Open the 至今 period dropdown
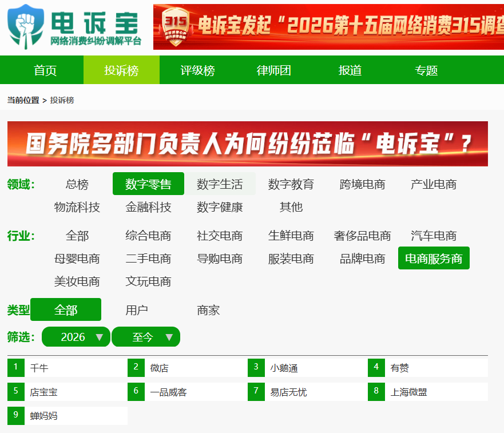 click(146, 336)
